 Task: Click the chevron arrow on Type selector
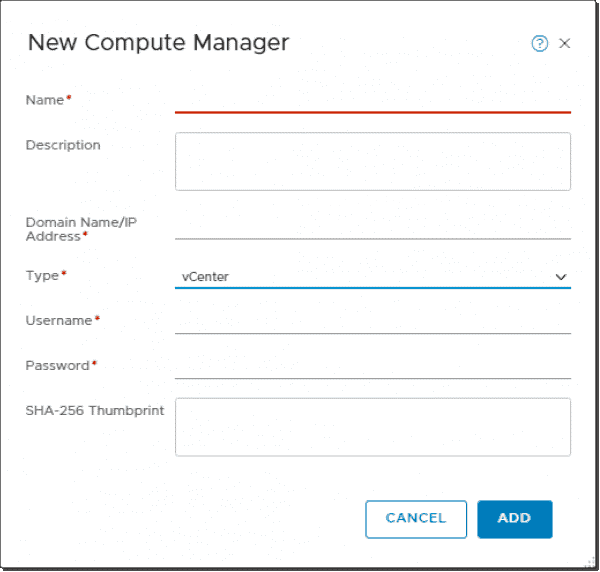click(561, 277)
